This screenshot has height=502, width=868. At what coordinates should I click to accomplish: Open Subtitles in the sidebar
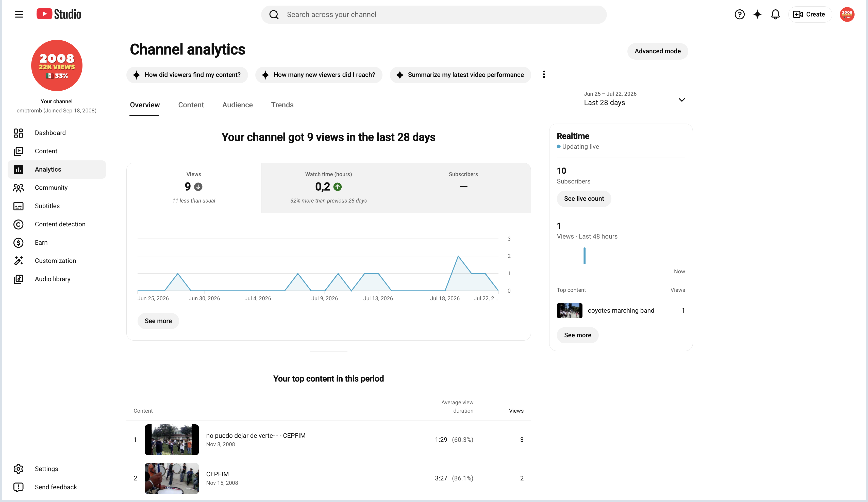(57, 206)
